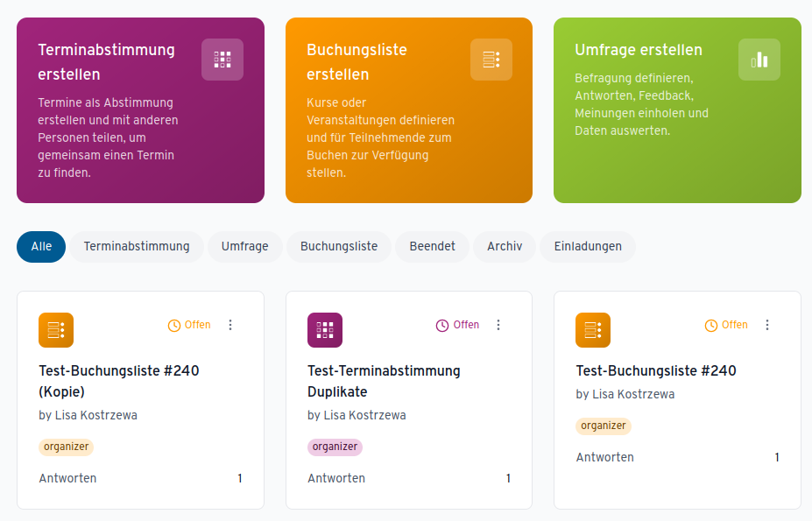
Task: Open the Archiv filter tab
Action: 505,247
